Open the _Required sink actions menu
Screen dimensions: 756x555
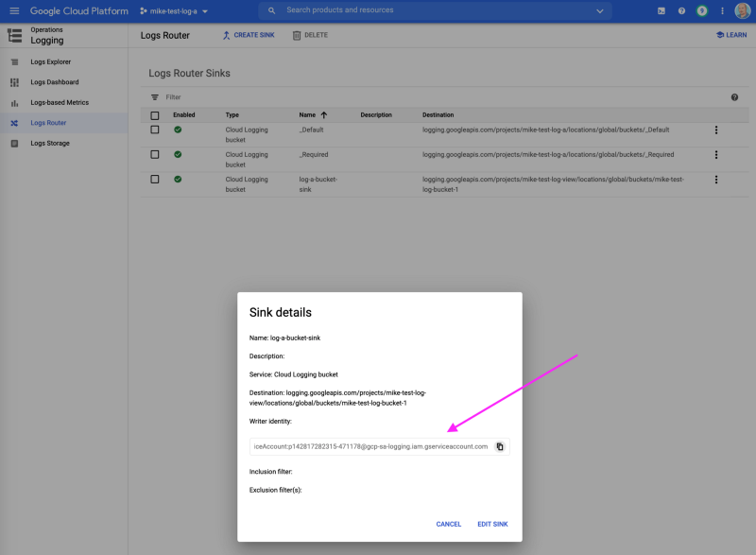[716, 155]
